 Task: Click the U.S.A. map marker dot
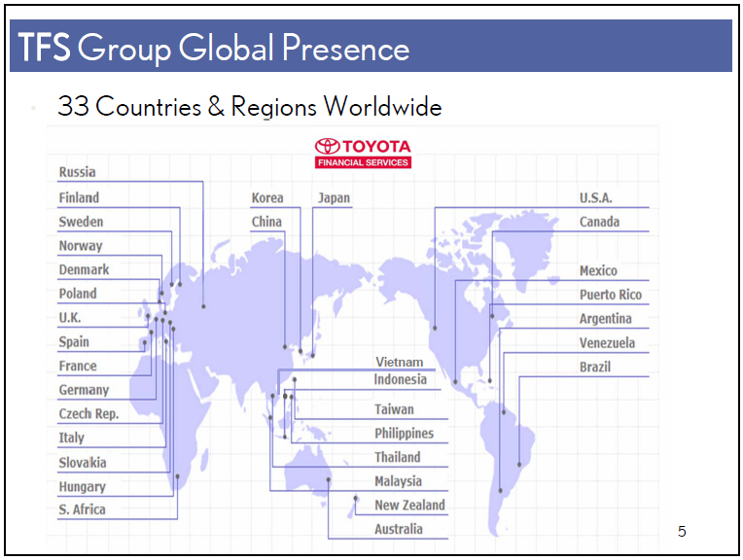435,328
